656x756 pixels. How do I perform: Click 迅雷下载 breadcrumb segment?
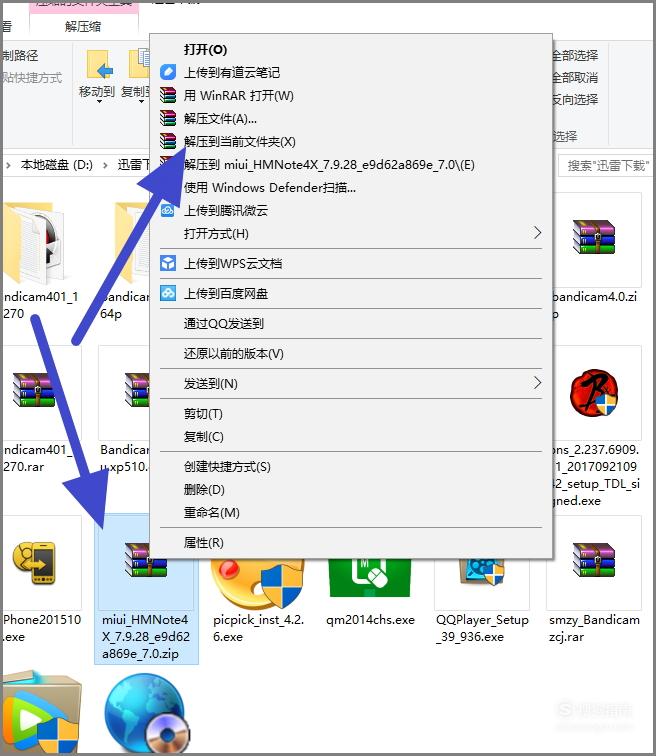point(134,165)
